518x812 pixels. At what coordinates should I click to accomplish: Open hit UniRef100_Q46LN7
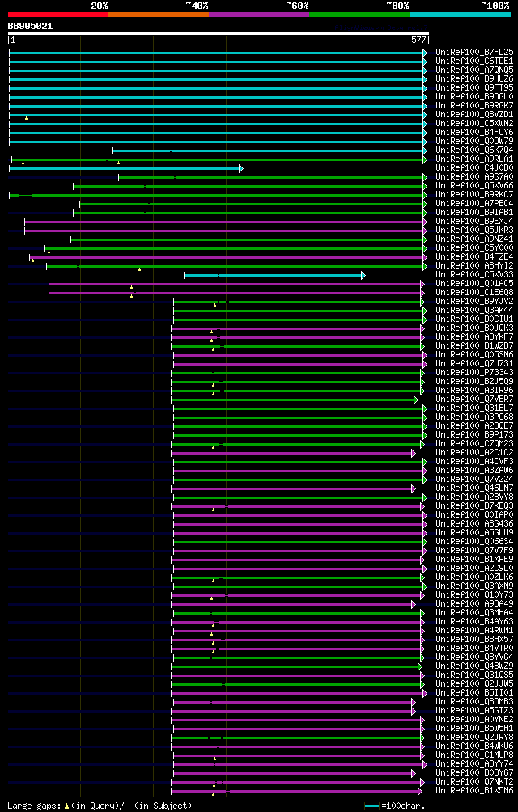click(x=474, y=488)
